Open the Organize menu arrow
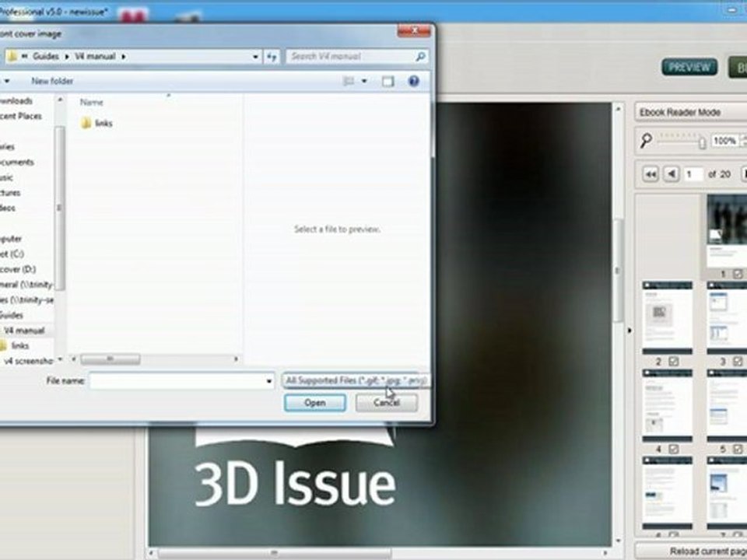 pos(7,82)
